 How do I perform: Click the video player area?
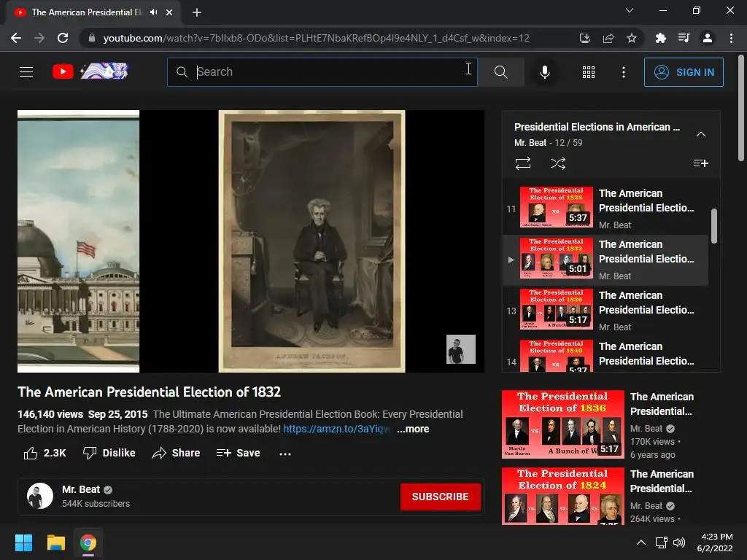coord(251,241)
